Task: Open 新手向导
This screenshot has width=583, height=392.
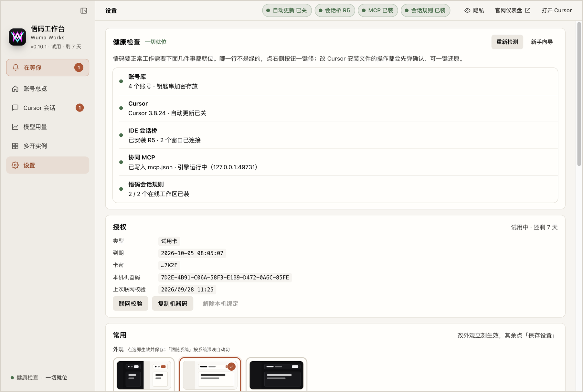Action: click(542, 42)
